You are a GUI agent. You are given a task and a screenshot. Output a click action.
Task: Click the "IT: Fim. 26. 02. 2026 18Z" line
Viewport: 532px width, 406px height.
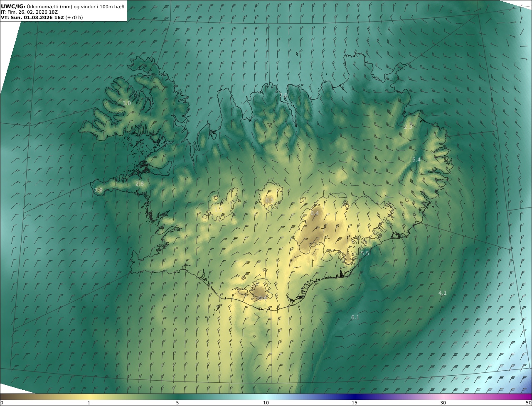pyautogui.click(x=29, y=12)
